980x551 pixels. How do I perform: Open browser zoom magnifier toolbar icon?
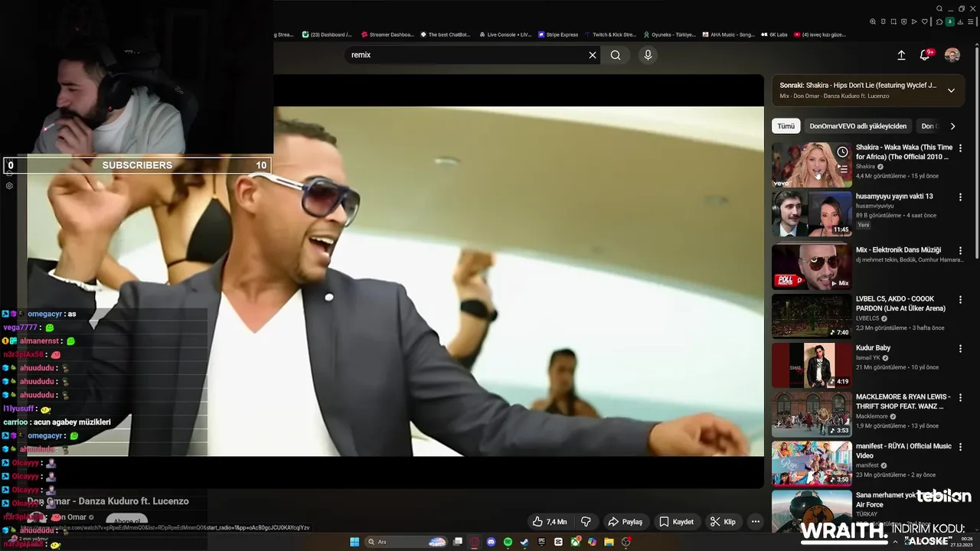[873, 21]
